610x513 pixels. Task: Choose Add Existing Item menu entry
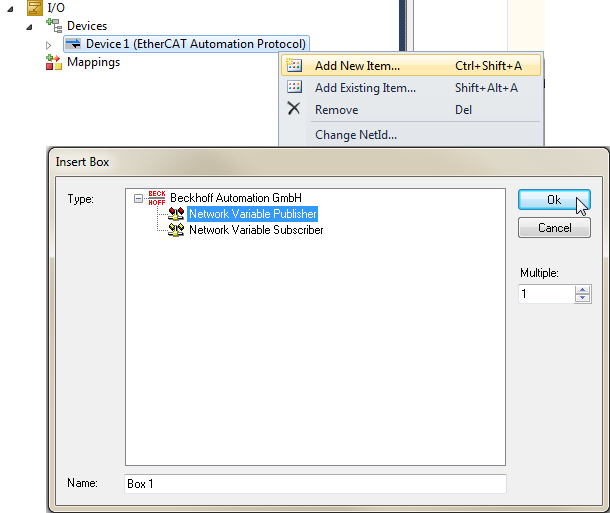pos(411,88)
